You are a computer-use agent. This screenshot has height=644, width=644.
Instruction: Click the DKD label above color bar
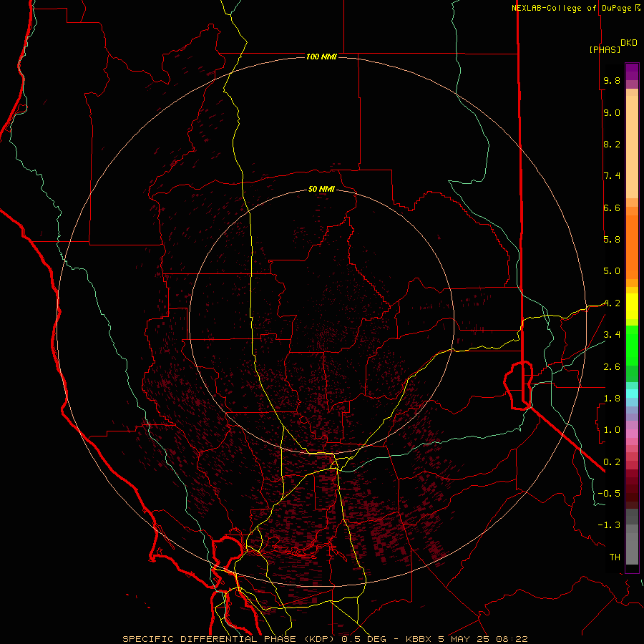tap(629, 43)
